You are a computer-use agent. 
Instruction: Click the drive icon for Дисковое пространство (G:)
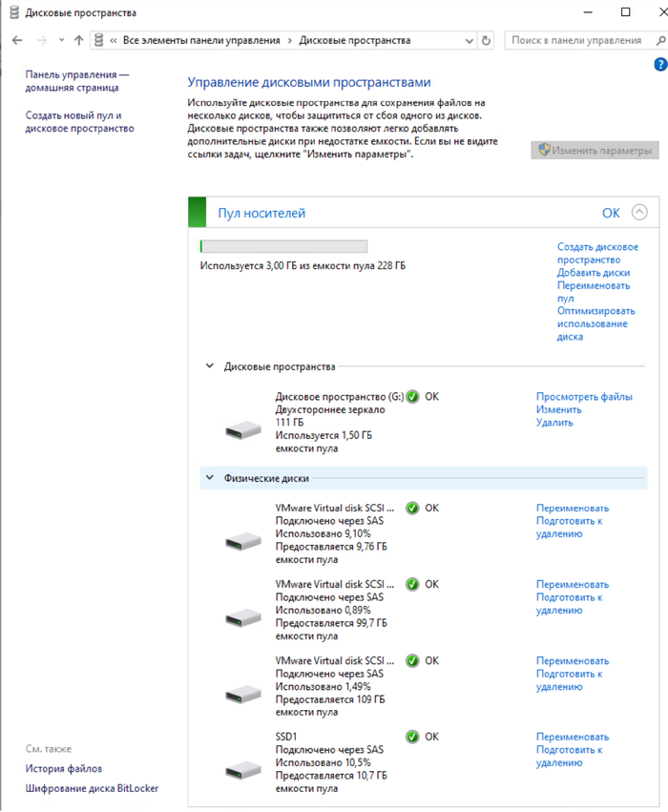click(x=243, y=429)
